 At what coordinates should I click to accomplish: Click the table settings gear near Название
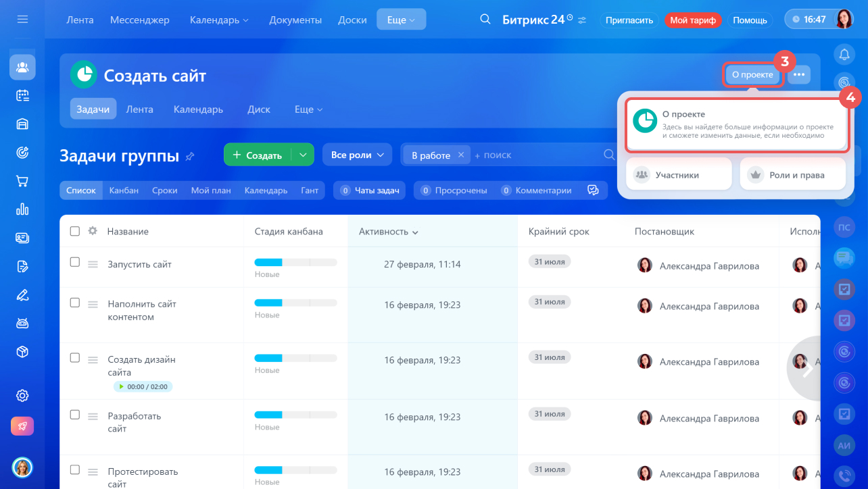[93, 231]
